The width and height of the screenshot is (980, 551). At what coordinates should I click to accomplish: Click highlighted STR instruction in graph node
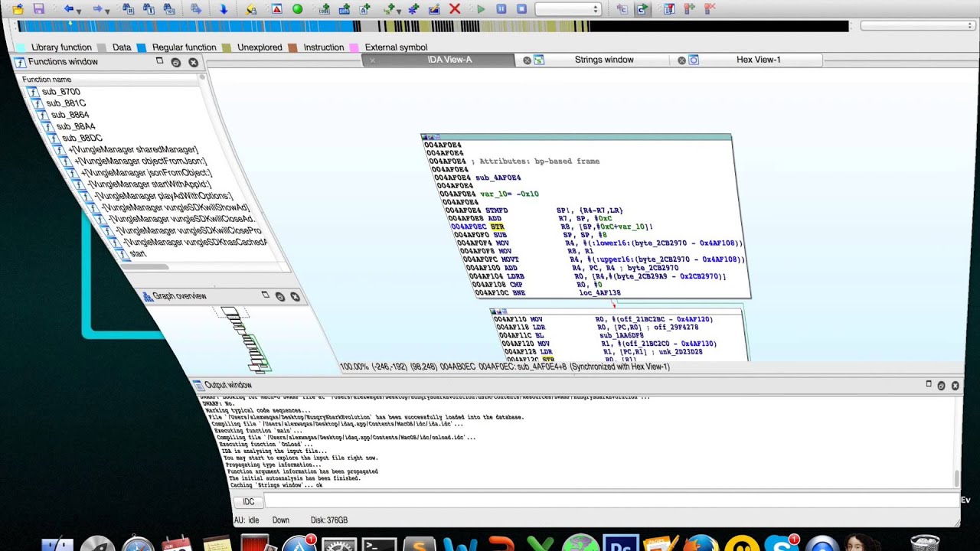[497, 227]
